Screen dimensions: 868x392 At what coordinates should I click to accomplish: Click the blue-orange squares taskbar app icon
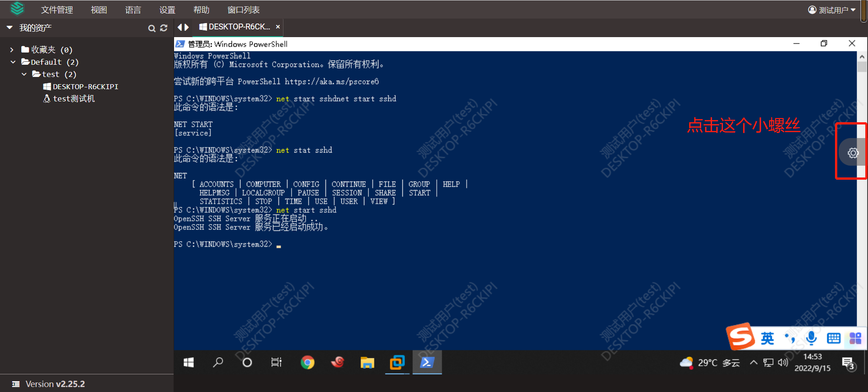397,362
